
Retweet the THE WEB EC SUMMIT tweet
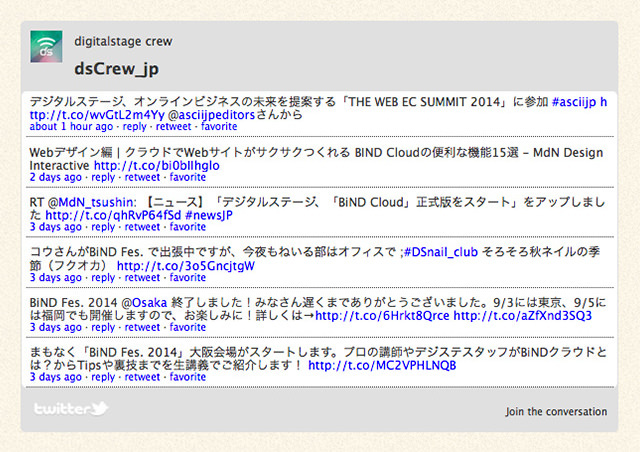(173, 127)
